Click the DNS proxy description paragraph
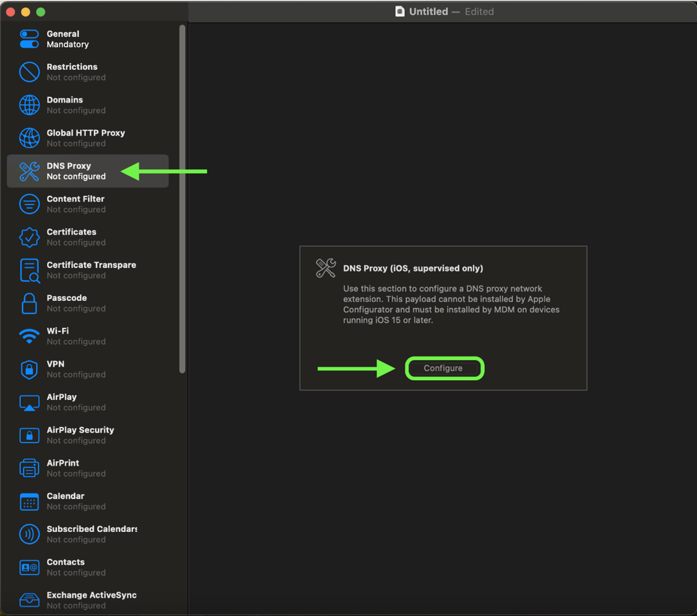This screenshot has width=697, height=616. point(451,304)
